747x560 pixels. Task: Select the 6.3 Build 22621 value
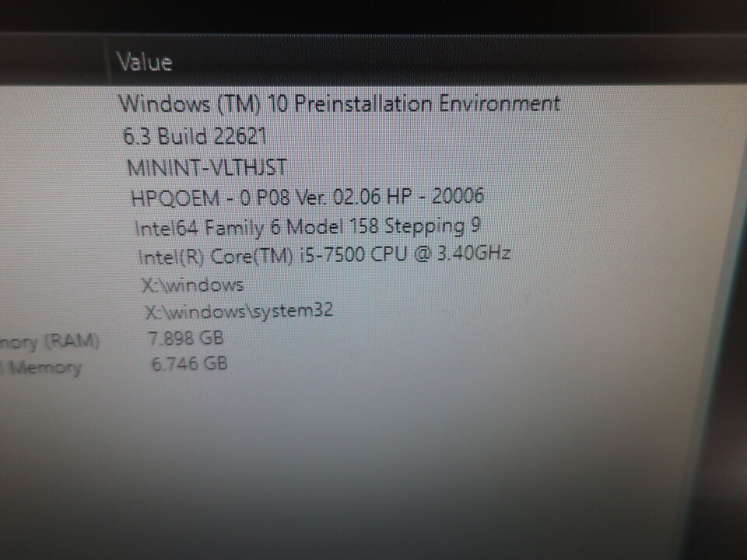coord(195,136)
